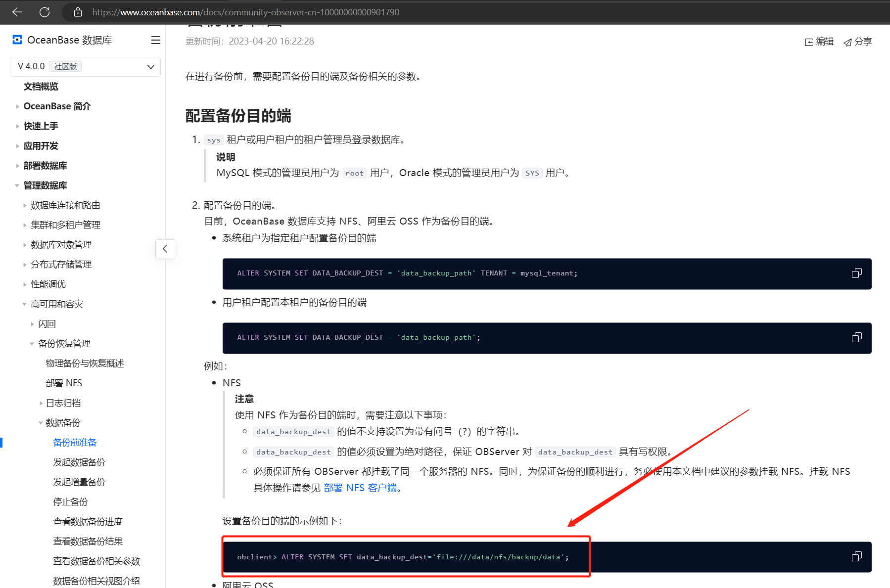Reload the page with the refresh icon
The width and height of the screenshot is (890, 588).
(x=45, y=12)
